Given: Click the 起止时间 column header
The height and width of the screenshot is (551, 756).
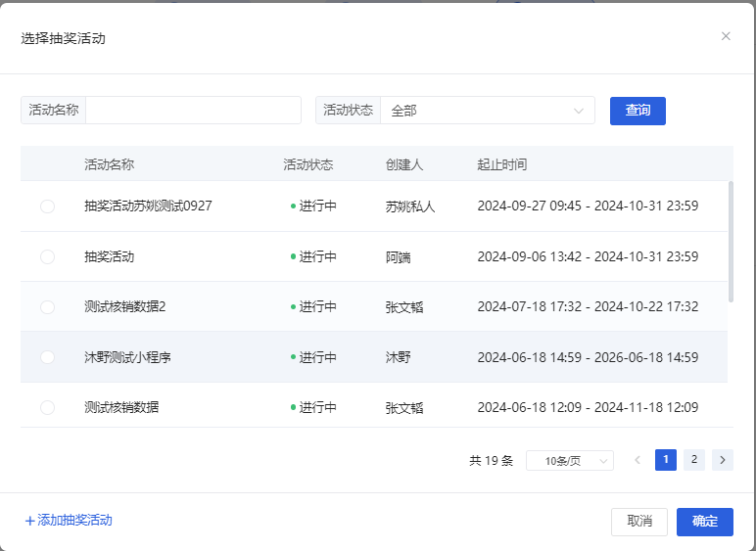Looking at the screenshot, I should click(x=502, y=164).
